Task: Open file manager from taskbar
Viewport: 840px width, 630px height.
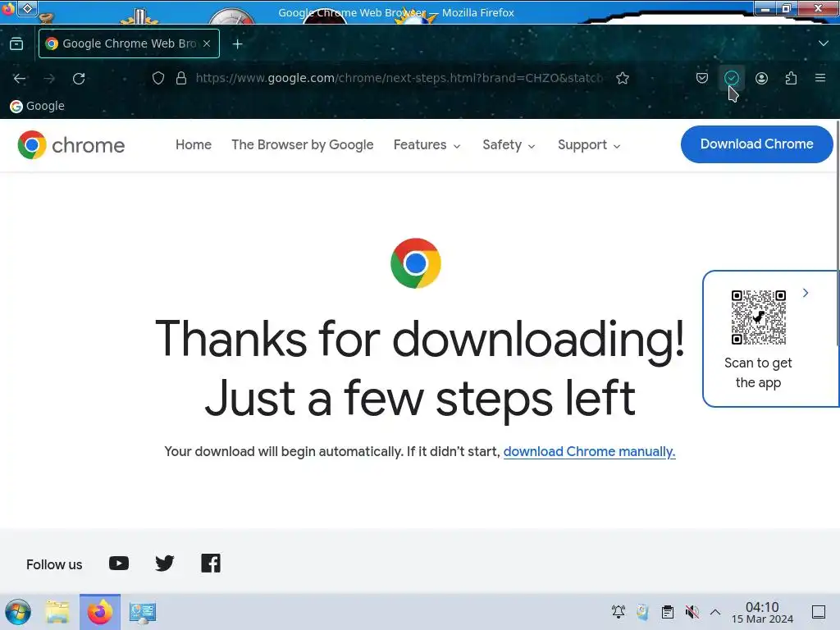Action: point(57,612)
